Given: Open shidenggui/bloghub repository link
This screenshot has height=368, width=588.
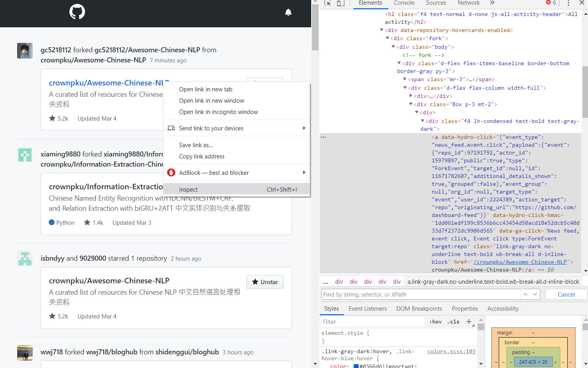Looking at the screenshot, I should pos(187,352).
